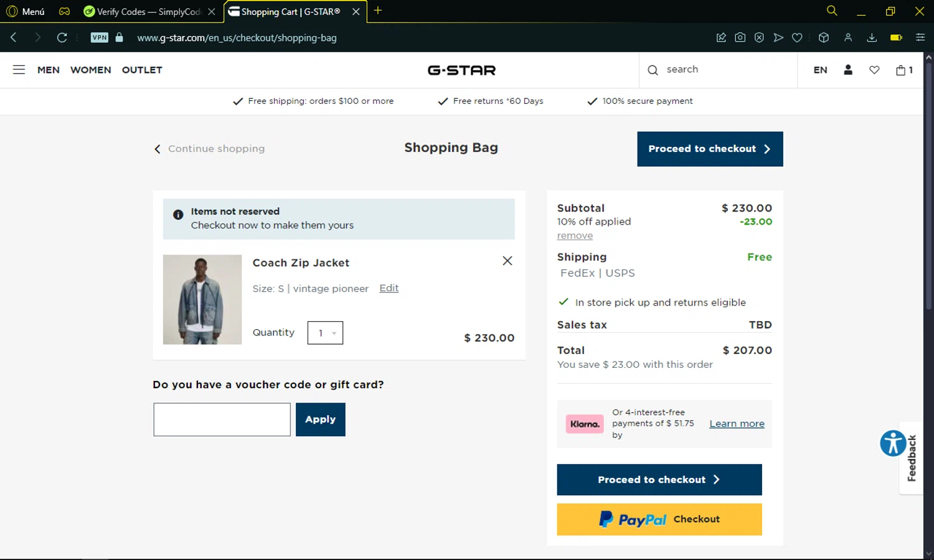934x560 pixels.
Task: Edit the Coach Zip Jacket options
Action: 389,288
